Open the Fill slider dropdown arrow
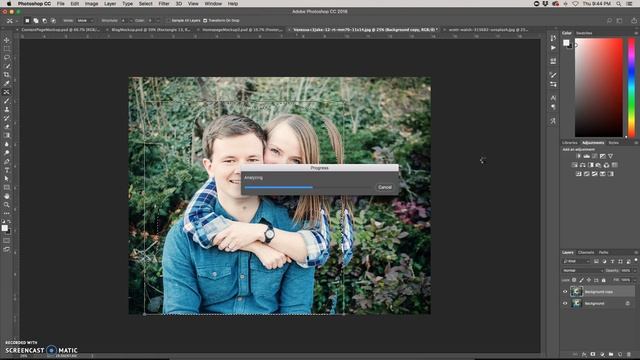 tap(634, 280)
